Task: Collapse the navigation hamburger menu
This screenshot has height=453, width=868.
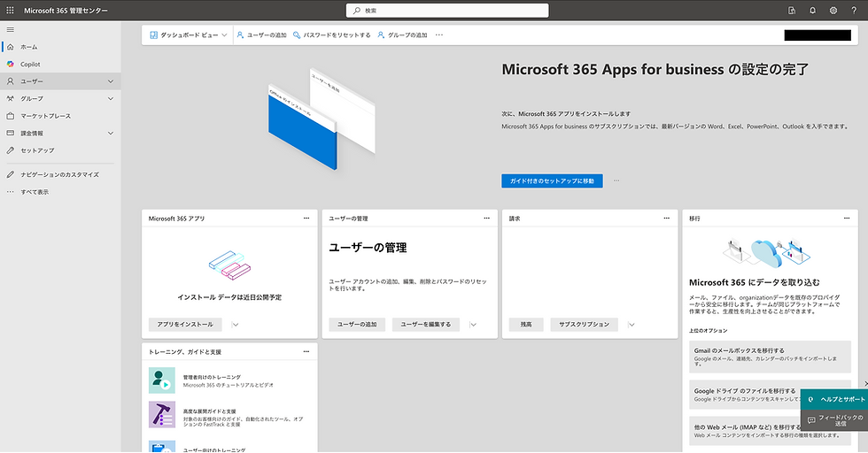Action: click(10, 30)
